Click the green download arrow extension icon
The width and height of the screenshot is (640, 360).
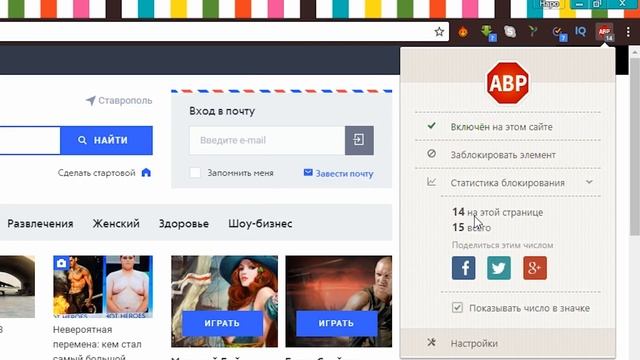488,33
